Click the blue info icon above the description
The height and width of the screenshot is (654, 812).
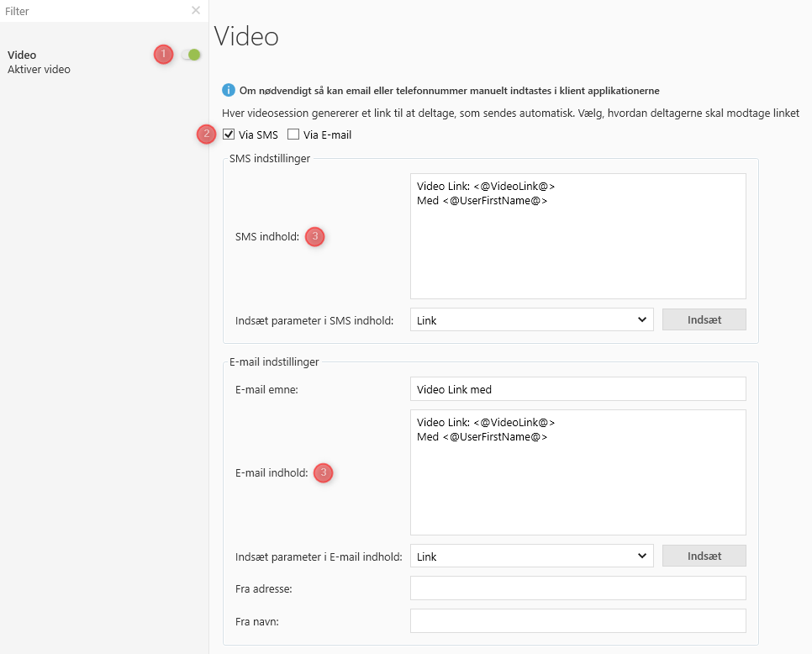pos(228,90)
